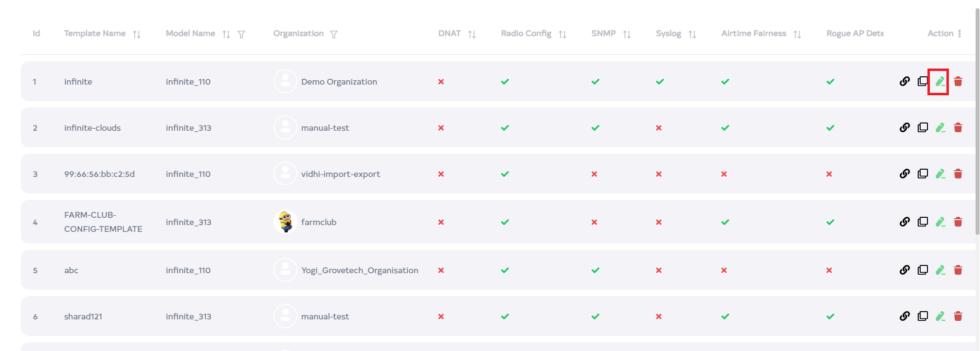Click the Demo Organization name
Screen dimensions: 980x351
coord(339,82)
